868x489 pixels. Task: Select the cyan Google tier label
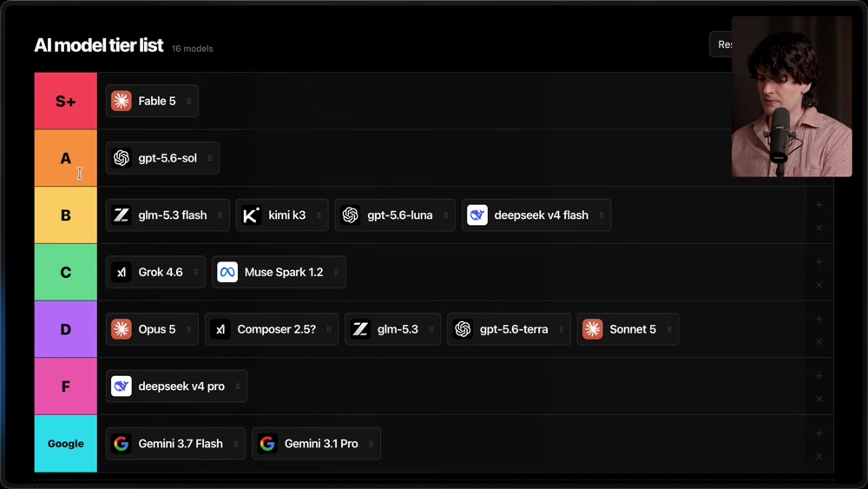pos(65,444)
